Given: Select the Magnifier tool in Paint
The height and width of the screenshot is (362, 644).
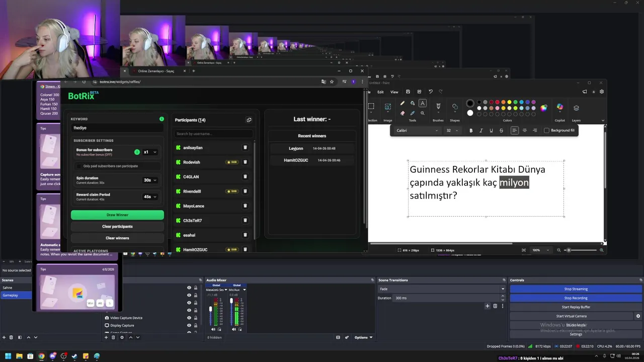Looking at the screenshot, I should [423, 113].
